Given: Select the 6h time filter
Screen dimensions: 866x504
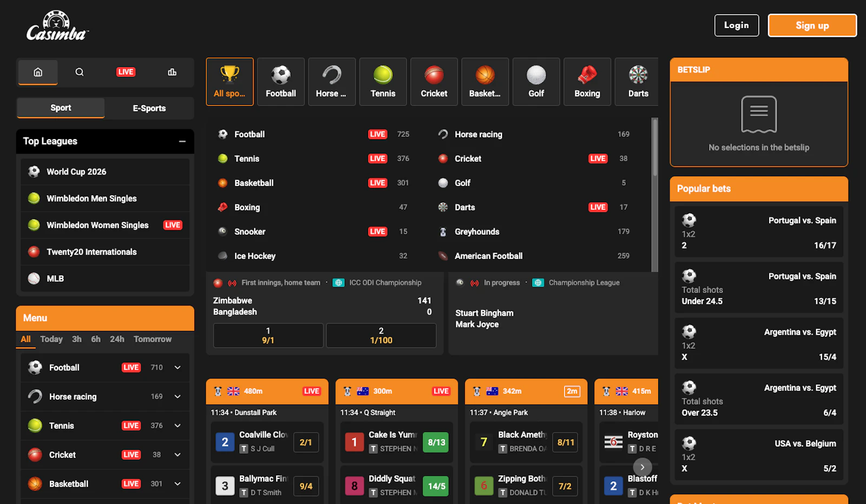Looking at the screenshot, I should click(96, 339).
